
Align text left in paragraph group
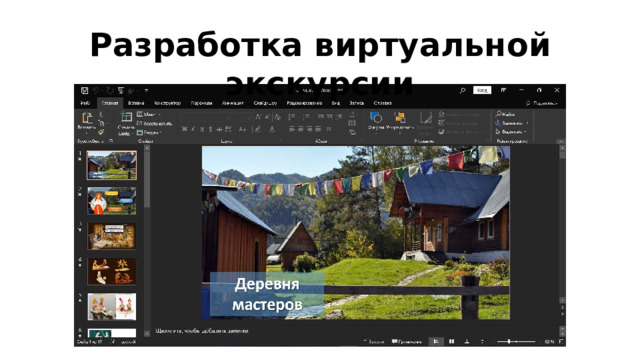[x=292, y=129]
